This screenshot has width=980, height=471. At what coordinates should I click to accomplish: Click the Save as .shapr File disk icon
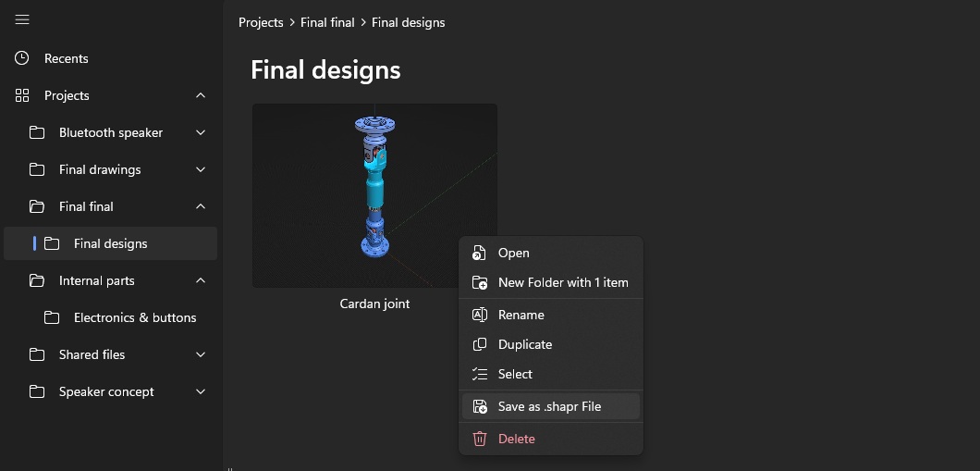pyautogui.click(x=480, y=406)
